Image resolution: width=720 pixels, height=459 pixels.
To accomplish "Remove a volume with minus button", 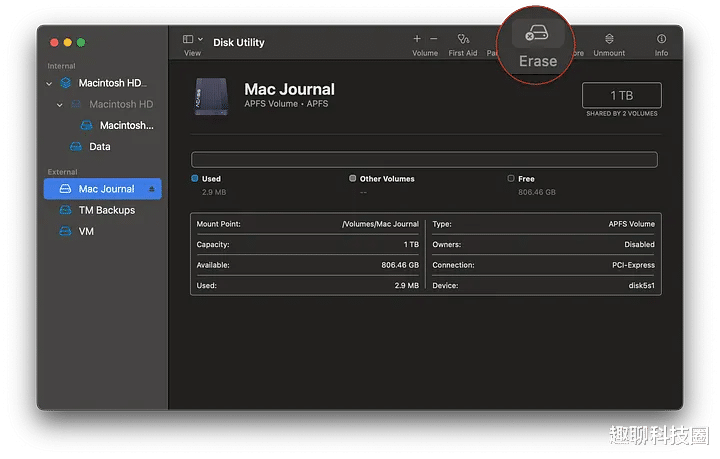I will click(432, 39).
